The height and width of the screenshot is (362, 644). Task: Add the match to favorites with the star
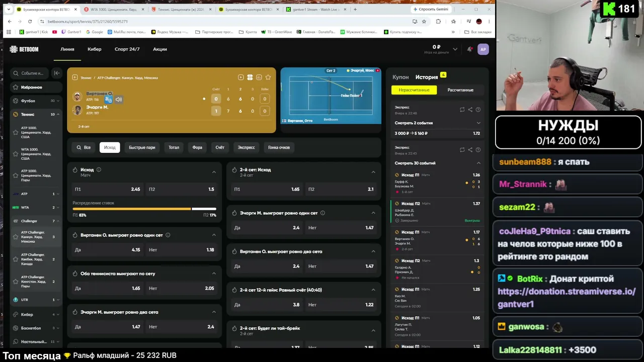(268, 77)
